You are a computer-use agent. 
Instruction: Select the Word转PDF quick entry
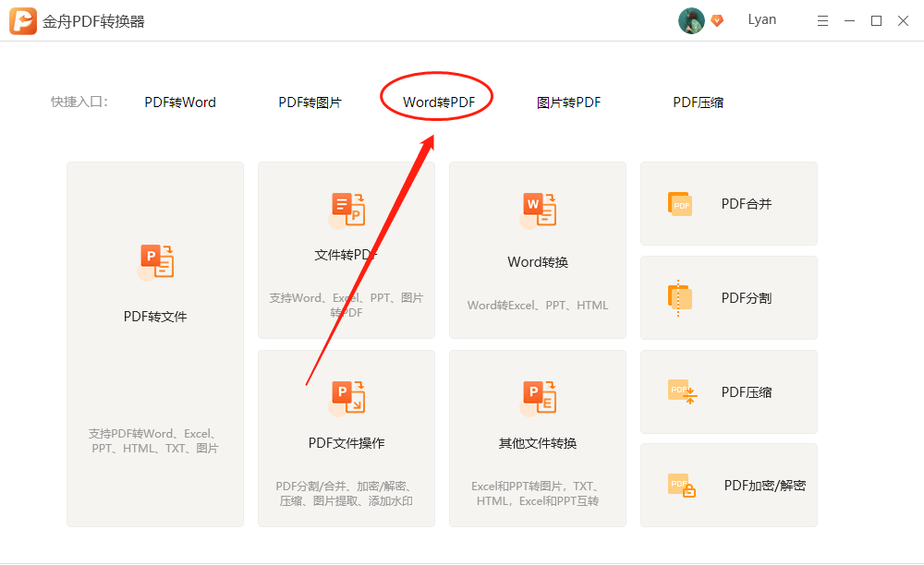tap(439, 102)
